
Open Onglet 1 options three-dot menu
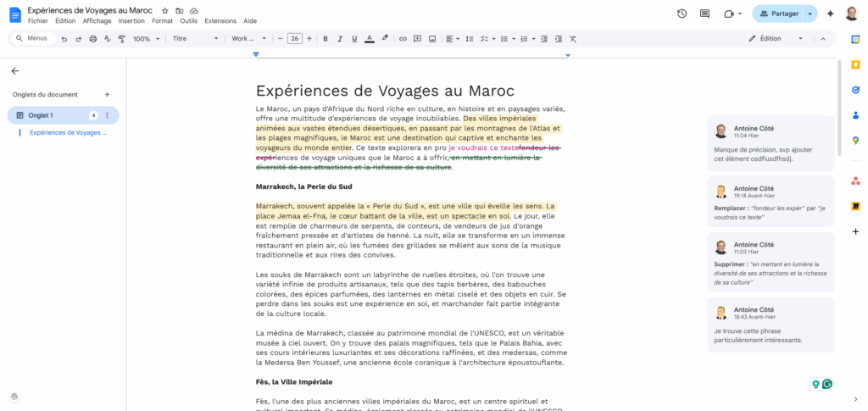(108, 115)
